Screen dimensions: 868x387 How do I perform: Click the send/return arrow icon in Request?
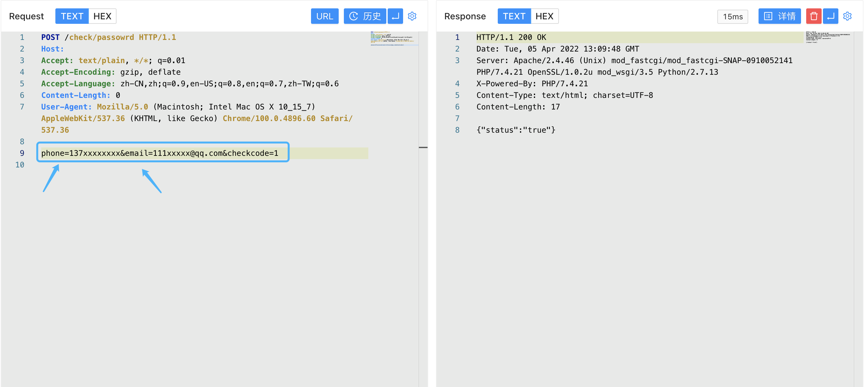click(397, 17)
